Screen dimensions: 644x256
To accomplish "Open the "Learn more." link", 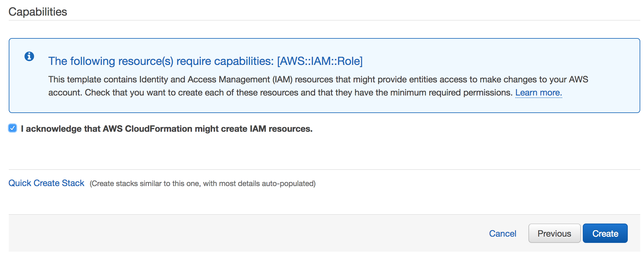I will click(x=538, y=93).
